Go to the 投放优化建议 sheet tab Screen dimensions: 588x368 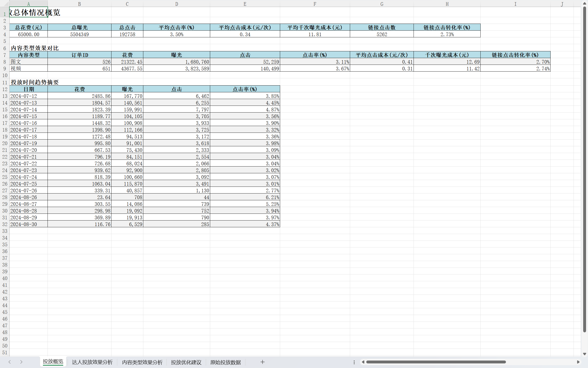pos(186,362)
